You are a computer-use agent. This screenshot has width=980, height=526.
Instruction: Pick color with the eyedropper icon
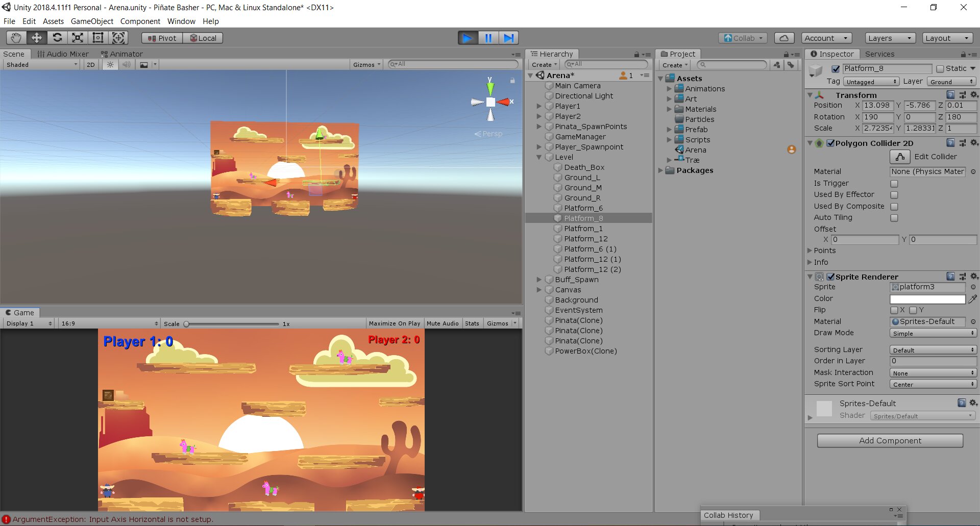point(973,299)
